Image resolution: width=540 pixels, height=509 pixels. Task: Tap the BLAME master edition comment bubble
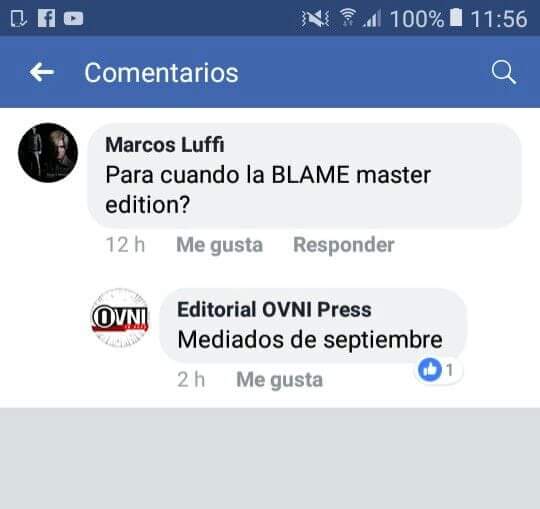(304, 176)
